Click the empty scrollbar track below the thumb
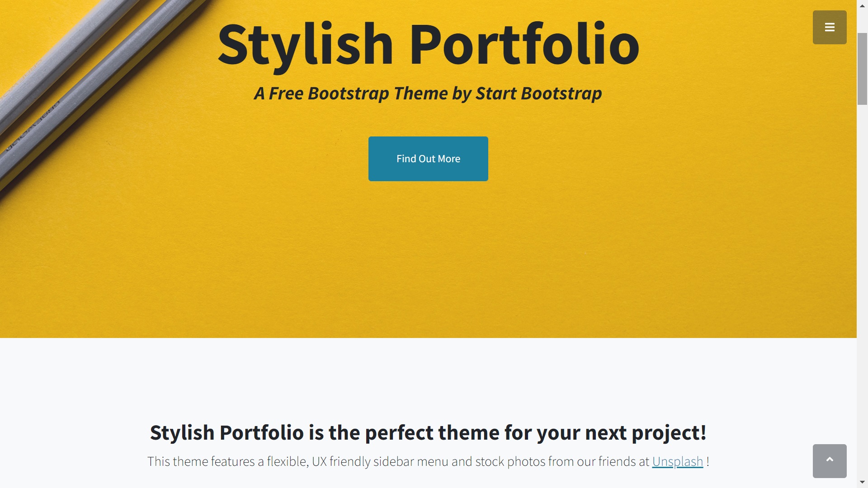868x488 pixels. tap(862, 289)
